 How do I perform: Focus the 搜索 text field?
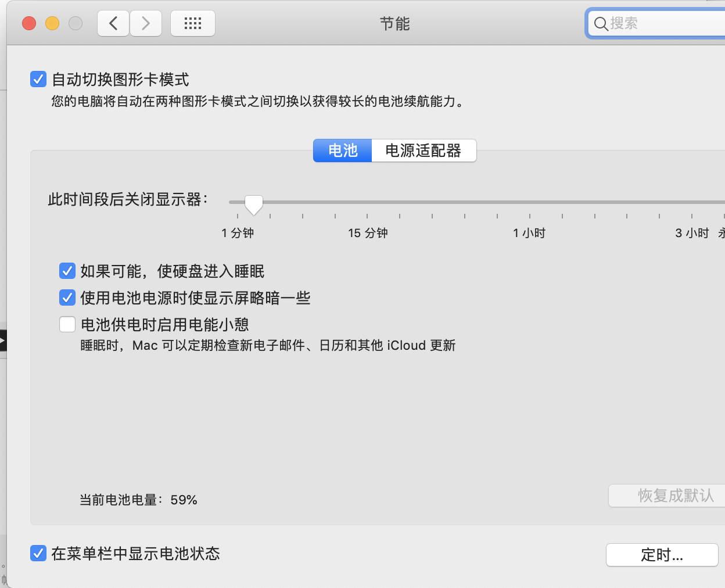(x=662, y=24)
